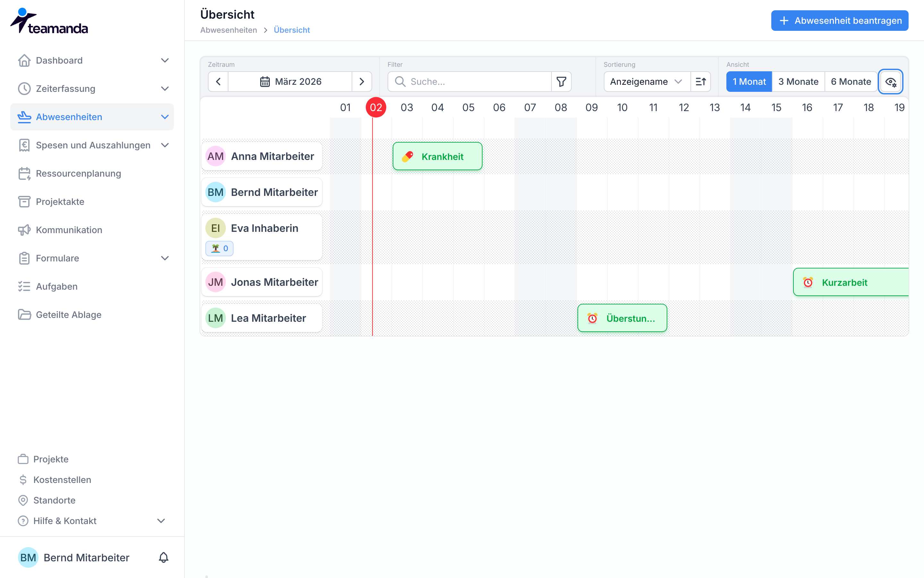Open Projektakte in the sidebar
The height and width of the screenshot is (578, 924).
click(x=92, y=202)
